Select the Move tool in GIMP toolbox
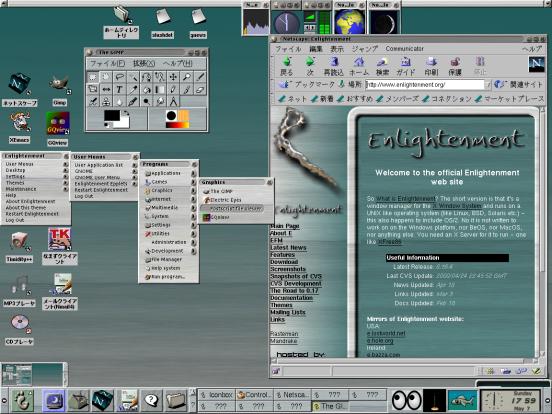 (x=173, y=77)
